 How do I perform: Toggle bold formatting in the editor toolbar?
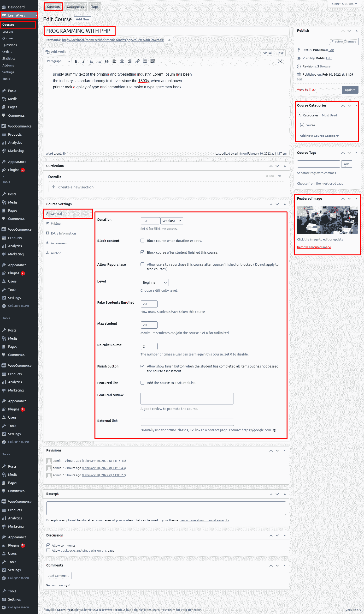pos(76,61)
